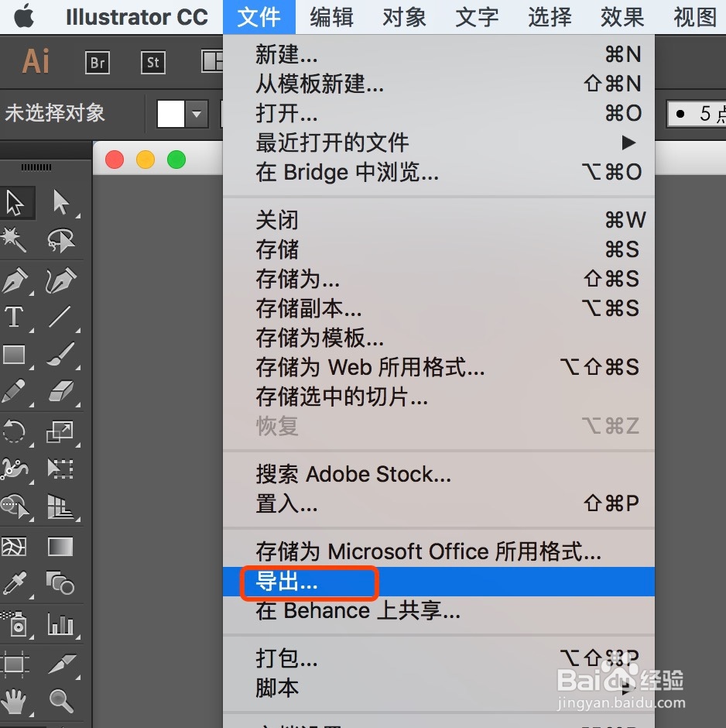Open the 选择 menu

point(550,17)
